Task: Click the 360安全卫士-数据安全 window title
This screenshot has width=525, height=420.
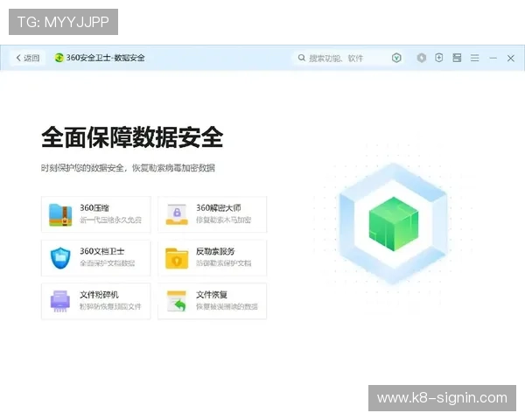Action: 106,58
